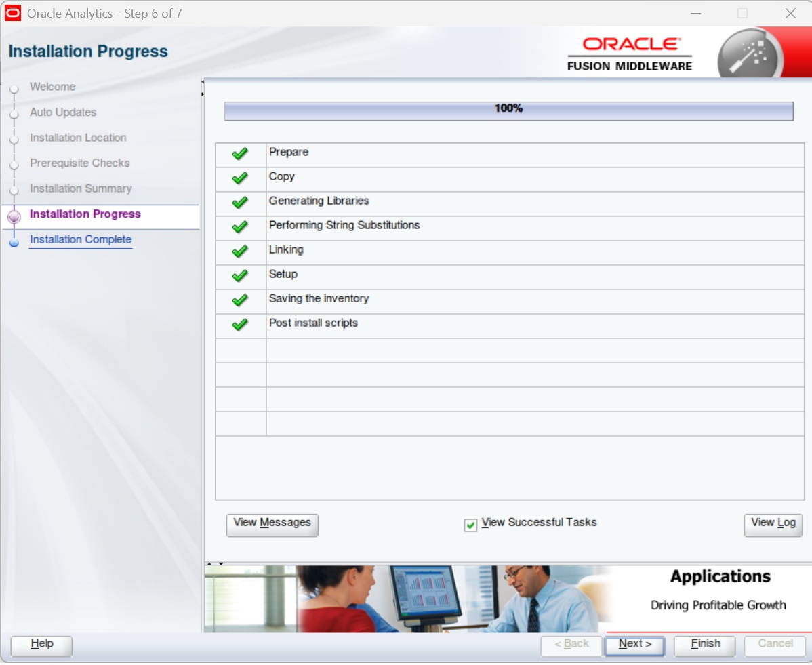The image size is (812, 665).
Task: Click the Setup task row text
Action: point(283,274)
